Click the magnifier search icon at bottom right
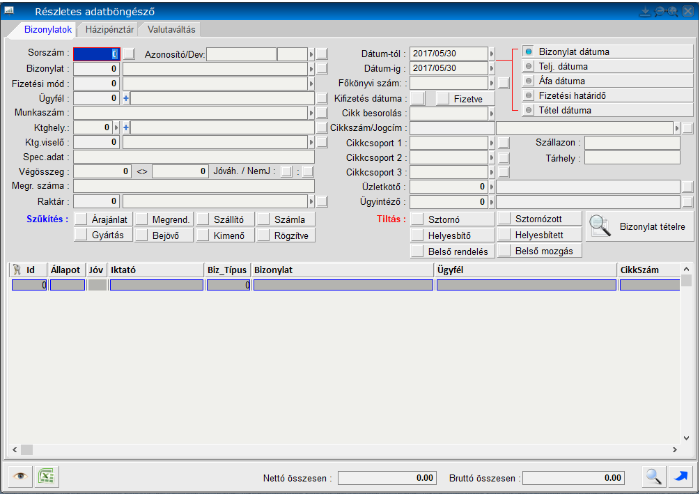The image size is (699, 494). click(x=653, y=477)
